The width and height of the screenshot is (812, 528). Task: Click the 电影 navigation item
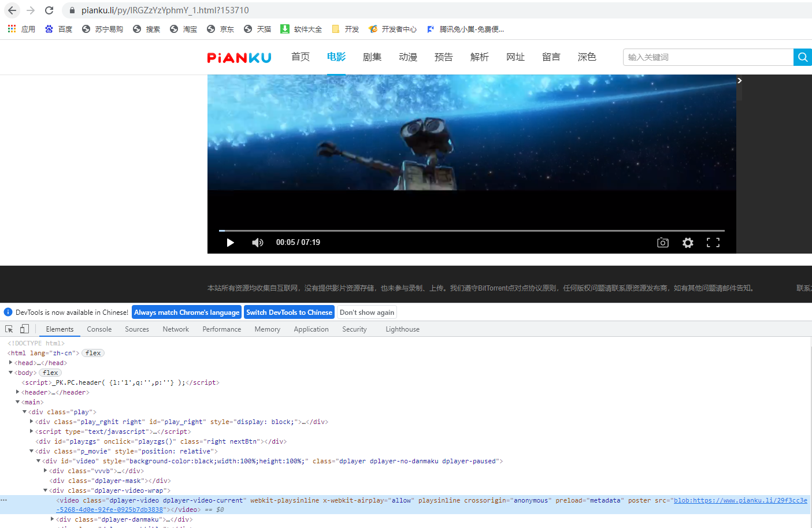336,57
